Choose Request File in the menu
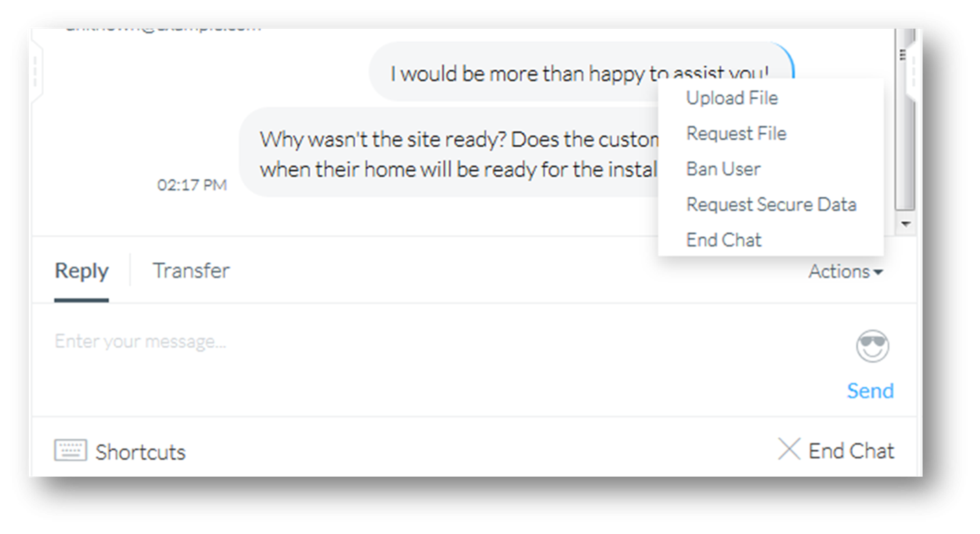This screenshot has width=980, height=534. tap(736, 133)
